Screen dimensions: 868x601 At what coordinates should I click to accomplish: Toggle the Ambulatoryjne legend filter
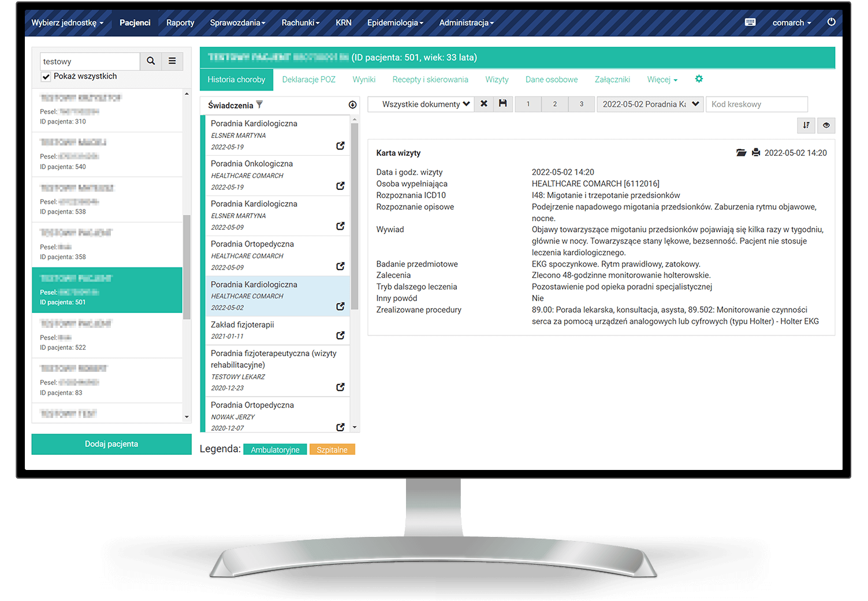point(275,449)
